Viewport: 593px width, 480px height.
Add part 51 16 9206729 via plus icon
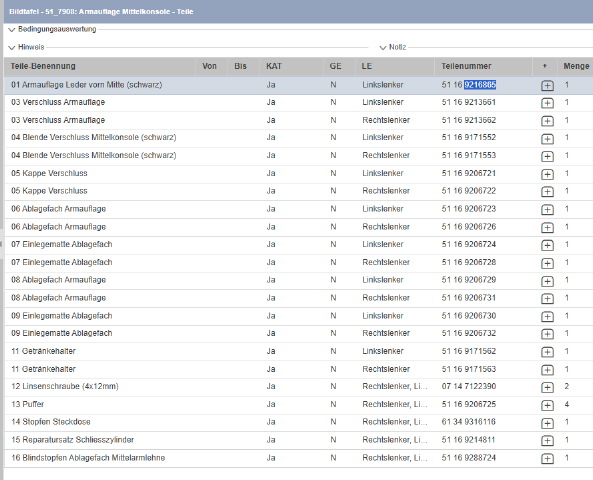pyautogui.click(x=547, y=281)
